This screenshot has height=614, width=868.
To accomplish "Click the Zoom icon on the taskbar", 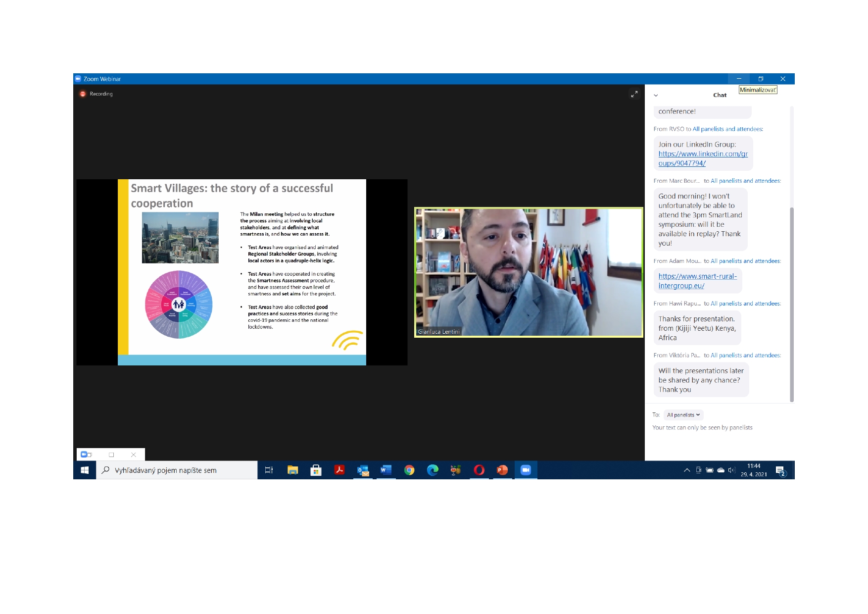I will pyautogui.click(x=526, y=470).
